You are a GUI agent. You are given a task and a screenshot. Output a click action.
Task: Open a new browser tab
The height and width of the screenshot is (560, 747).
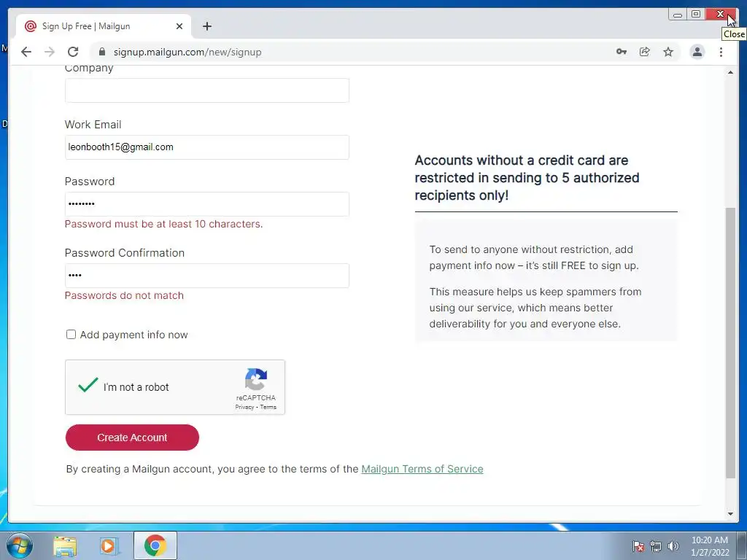[x=206, y=26]
